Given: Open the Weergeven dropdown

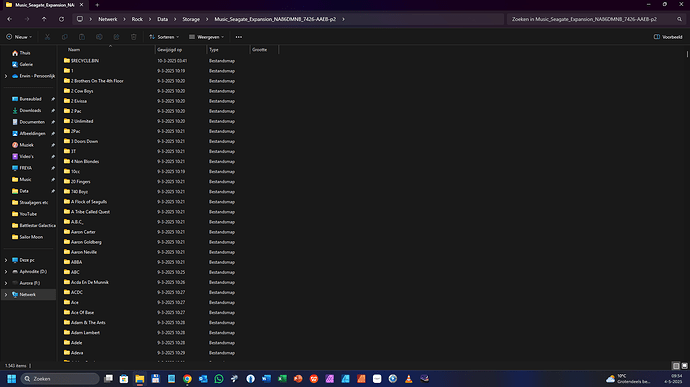Looking at the screenshot, I should 206,37.
